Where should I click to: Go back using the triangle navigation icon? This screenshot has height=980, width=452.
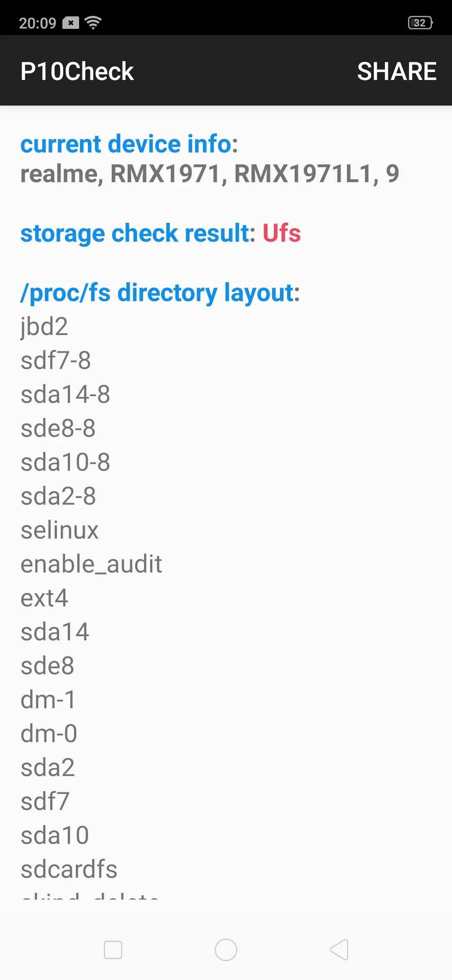pos(339,949)
